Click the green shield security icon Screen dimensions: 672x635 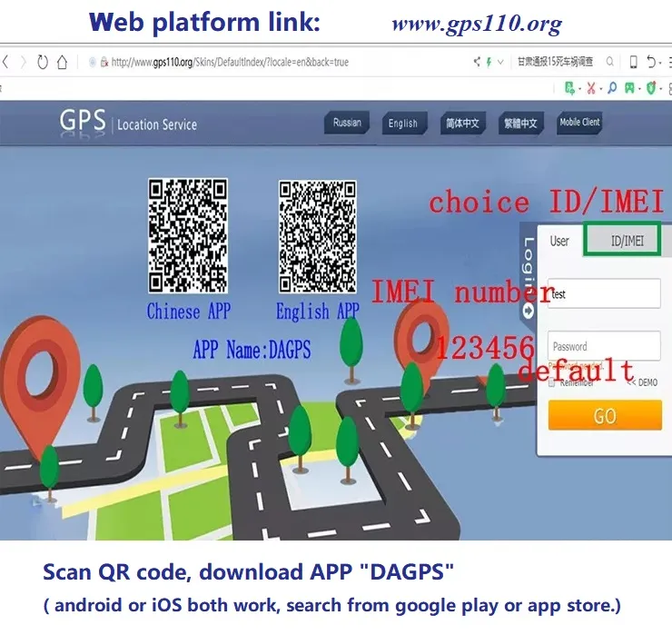tap(651, 88)
